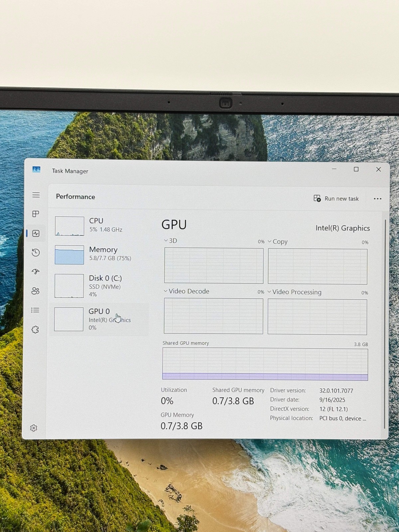Viewport: 399px width, 532px height.
Task: Go to the Processes page icon
Action: [x=36, y=214]
